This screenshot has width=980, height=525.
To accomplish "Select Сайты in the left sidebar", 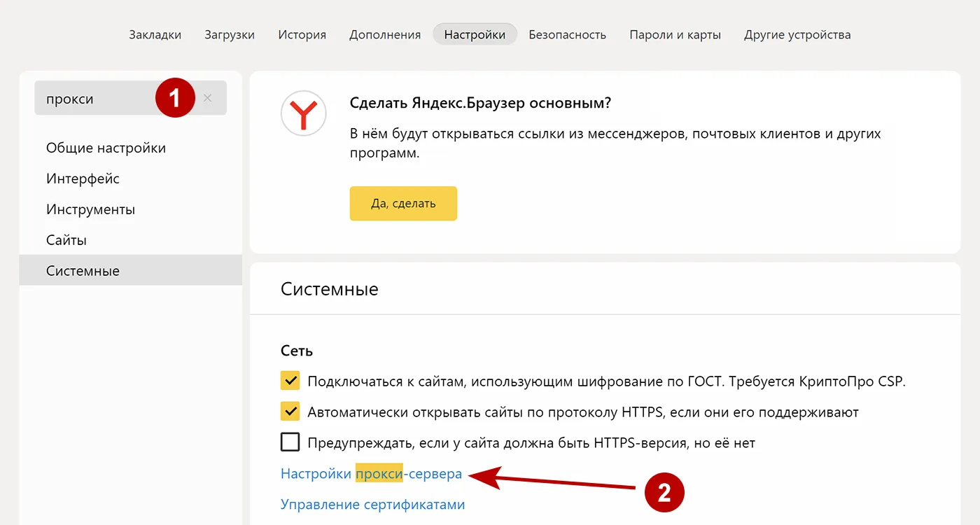I will click(x=66, y=239).
